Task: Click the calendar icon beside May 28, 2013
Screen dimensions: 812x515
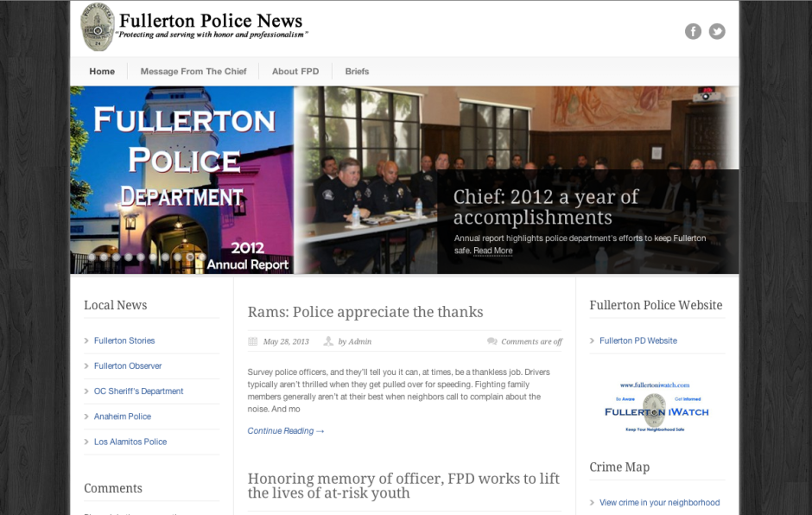Action: point(253,341)
